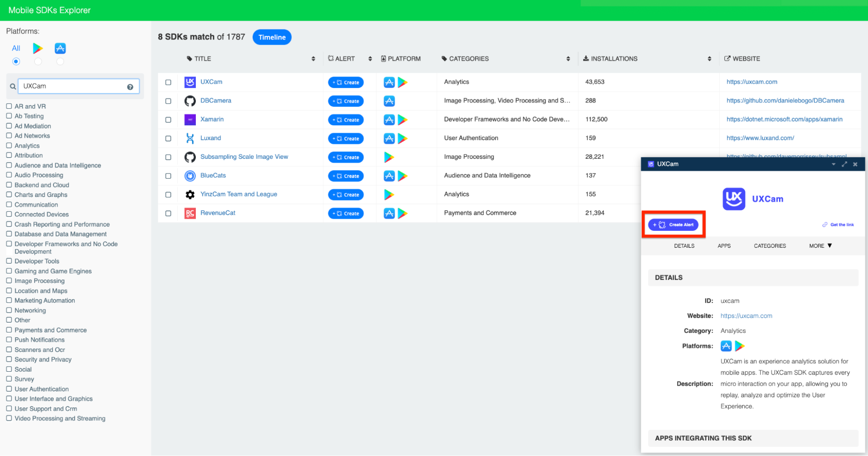Switch to the DETAILS tab
Screen dimensions: 868x456
pyautogui.click(x=684, y=246)
